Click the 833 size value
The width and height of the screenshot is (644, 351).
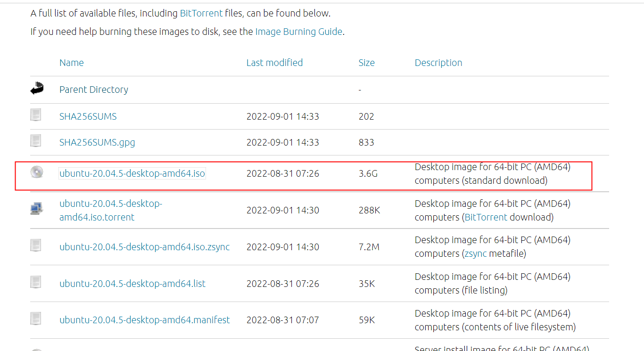click(x=366, y=142)
